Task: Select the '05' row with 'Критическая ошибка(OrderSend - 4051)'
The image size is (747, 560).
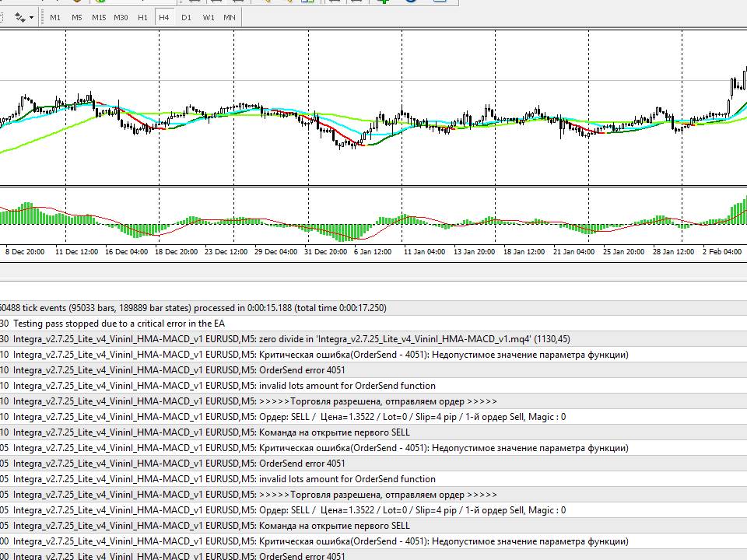Action: (373, 448)
